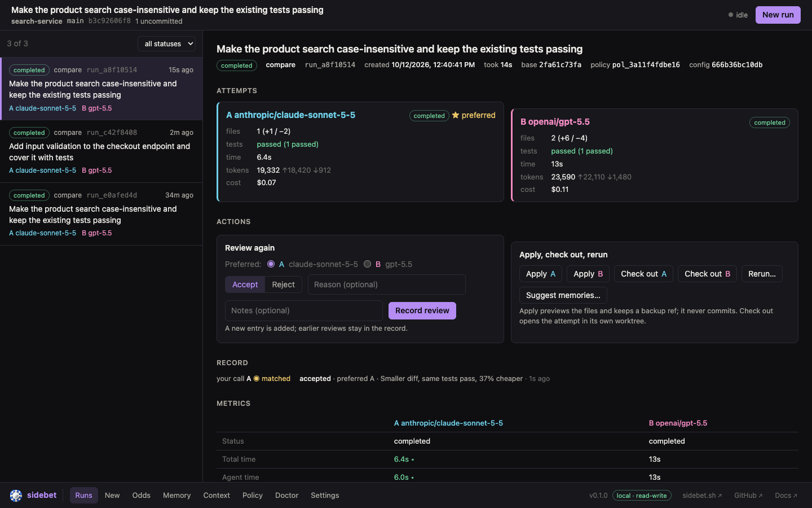Open the GitHub external link
This screenshot has height=508, width=812.
coord(748,496)
